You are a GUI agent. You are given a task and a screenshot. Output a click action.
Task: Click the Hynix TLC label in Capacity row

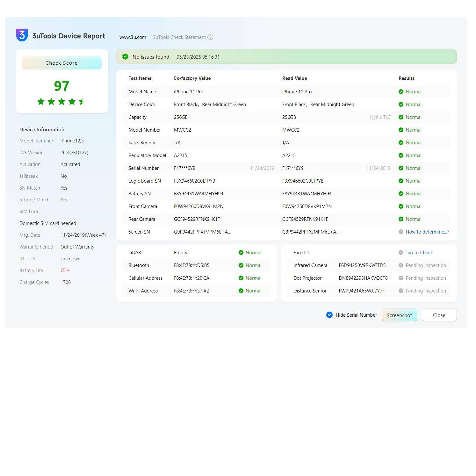tap(380, 117)
